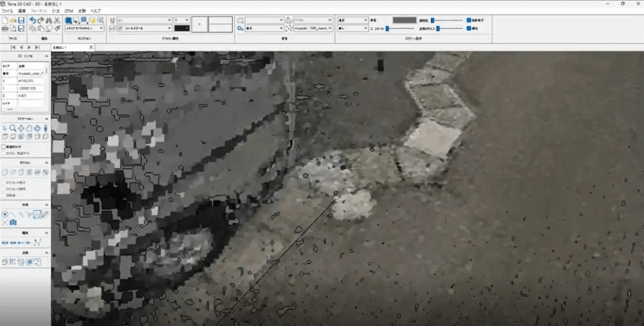Image resolution: width=644 pixels, height=326 pixels.
Task: Activate the walking person navigation tool
Action: click(45, 128)
